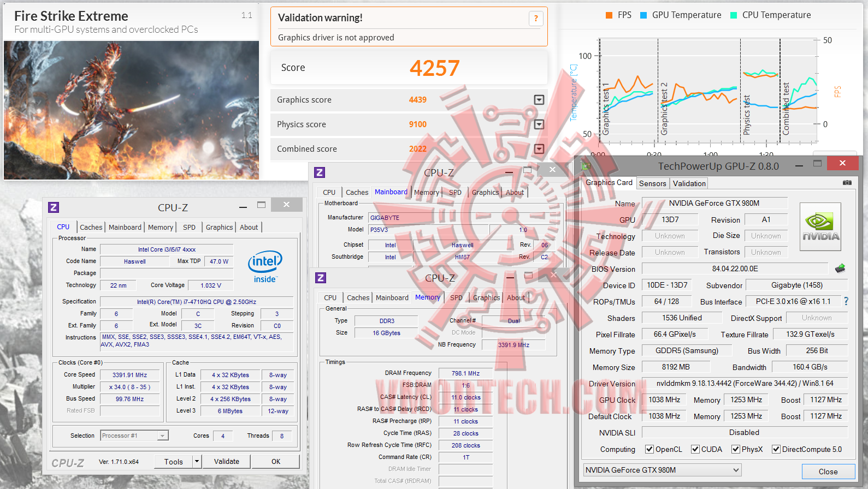
Task: Click the GIGABYTE manufacturer value
Action: tap(385, 218)
